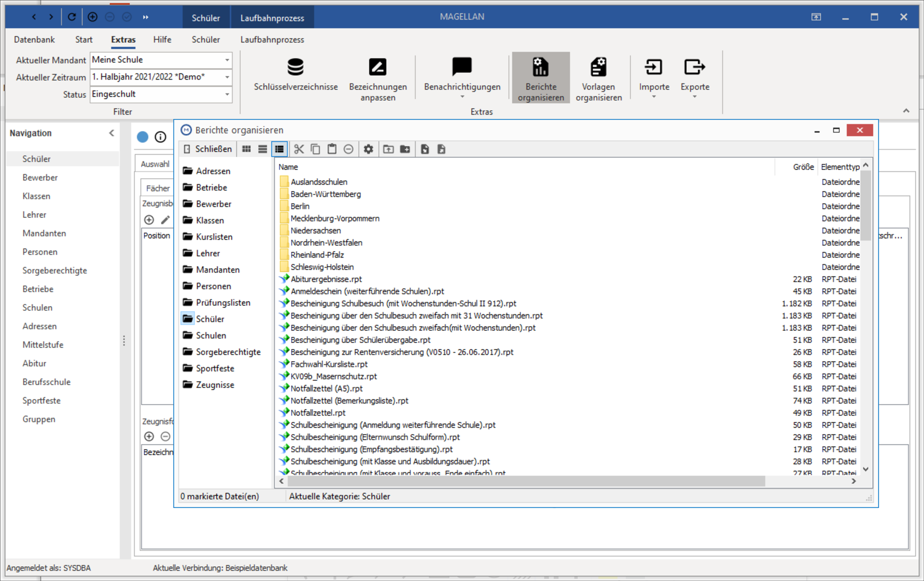Select the Schüler title bar tab
The image size is (924, 581).
205,18
